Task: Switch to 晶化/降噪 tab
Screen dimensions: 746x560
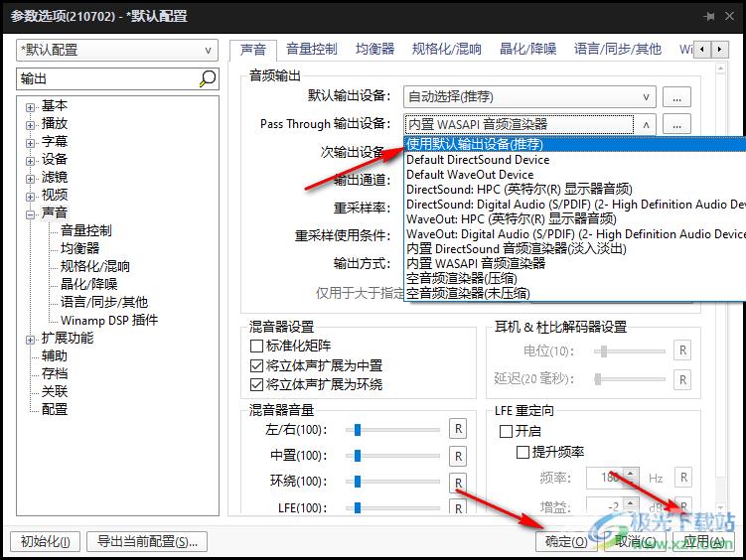Action: point(528,49)
